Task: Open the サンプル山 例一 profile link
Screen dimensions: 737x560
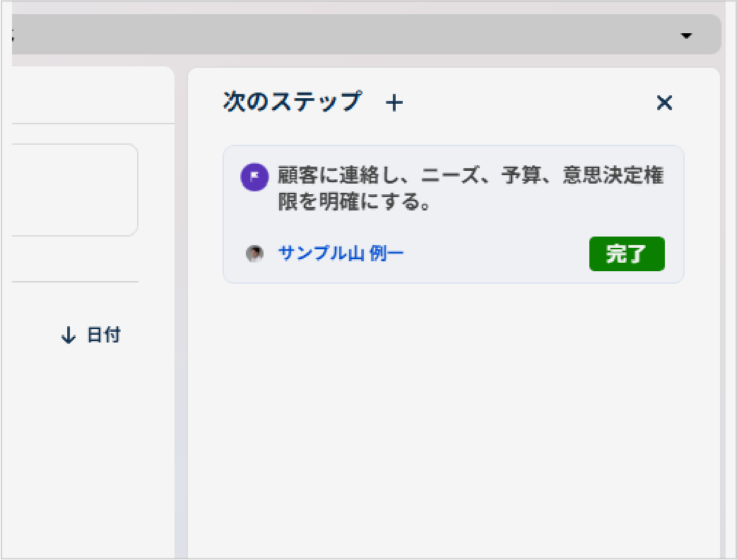Action: click(341, 254)
